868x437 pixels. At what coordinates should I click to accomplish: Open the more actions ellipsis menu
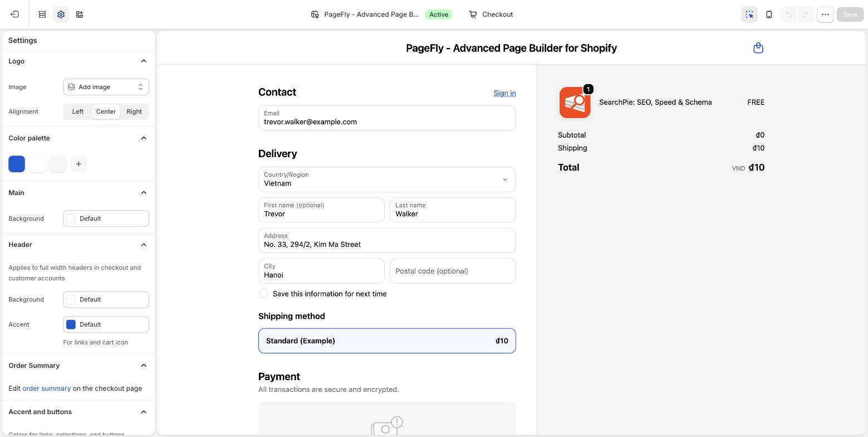coord(825,14)
